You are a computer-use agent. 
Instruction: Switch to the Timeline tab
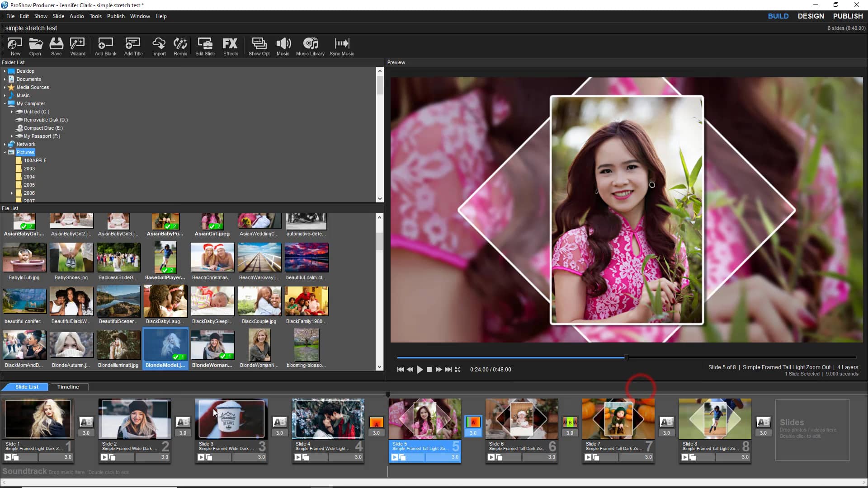click(68, 387)
